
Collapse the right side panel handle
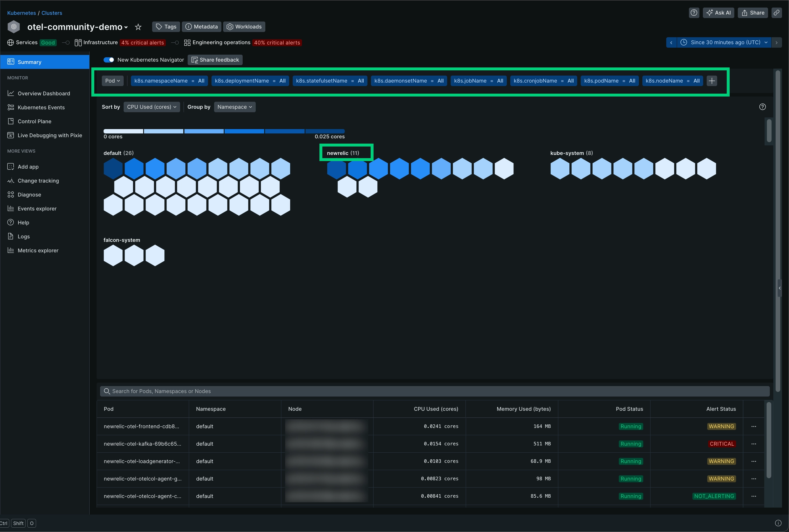click(x=779, y=288)
